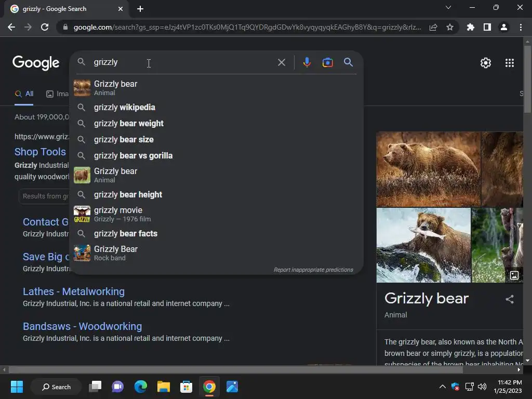Open the Save Big sitelink
This screenshot has height=399, width=532.
(x=46, y=257)
